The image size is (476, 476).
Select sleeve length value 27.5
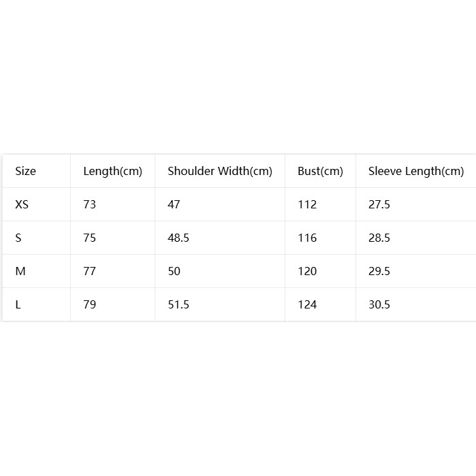click(379, 204)
